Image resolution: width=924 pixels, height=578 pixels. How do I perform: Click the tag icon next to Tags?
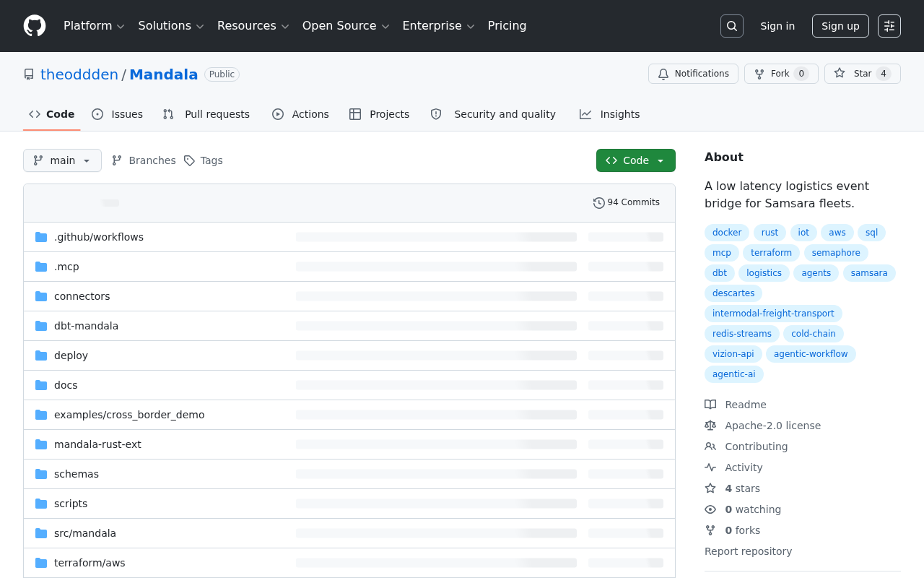(x=189, y=160)
